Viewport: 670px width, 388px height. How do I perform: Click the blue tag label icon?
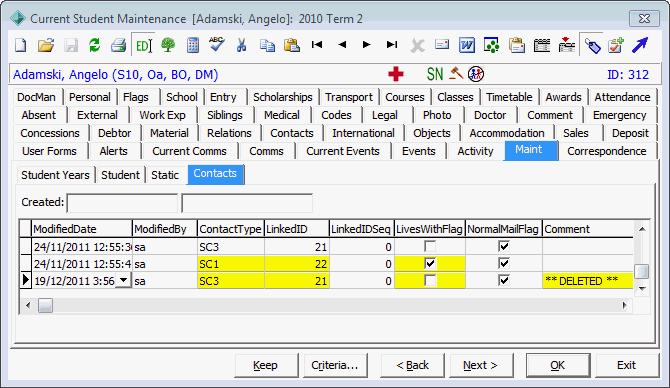click(592, 45)
